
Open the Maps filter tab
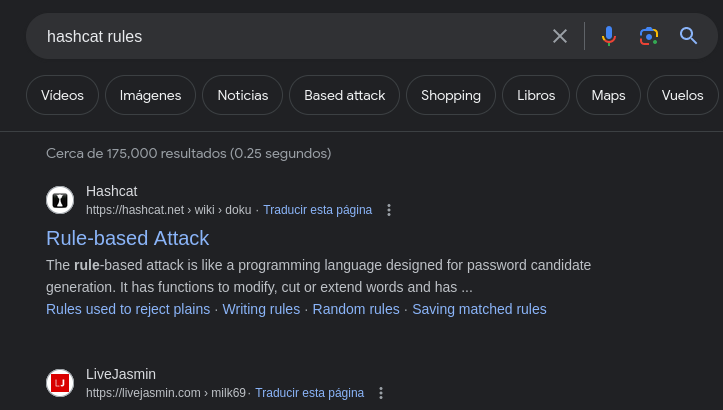click(x=608, y=96)
